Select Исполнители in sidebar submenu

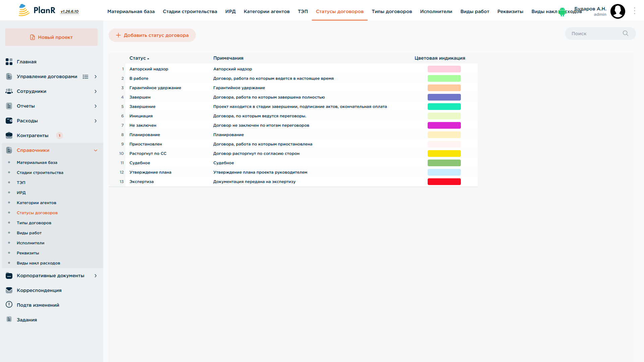(x=31, y=243)
